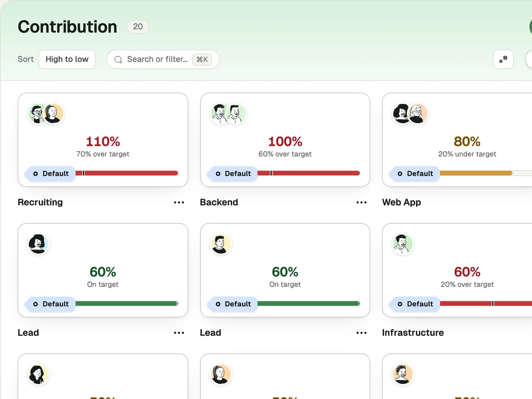The image size is (532, 399).
Task: Click the 80% value on the Web App card
Action: 467,141
